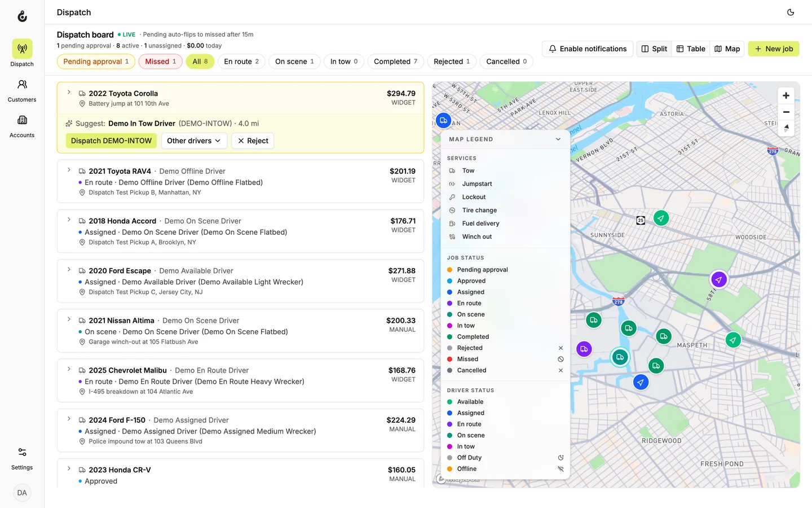Image resolution: width=812 pixels, height=508 pixels.
Task: Dispatch DEMO-INTOW to the Corolla job
Action: pos(111,141)
